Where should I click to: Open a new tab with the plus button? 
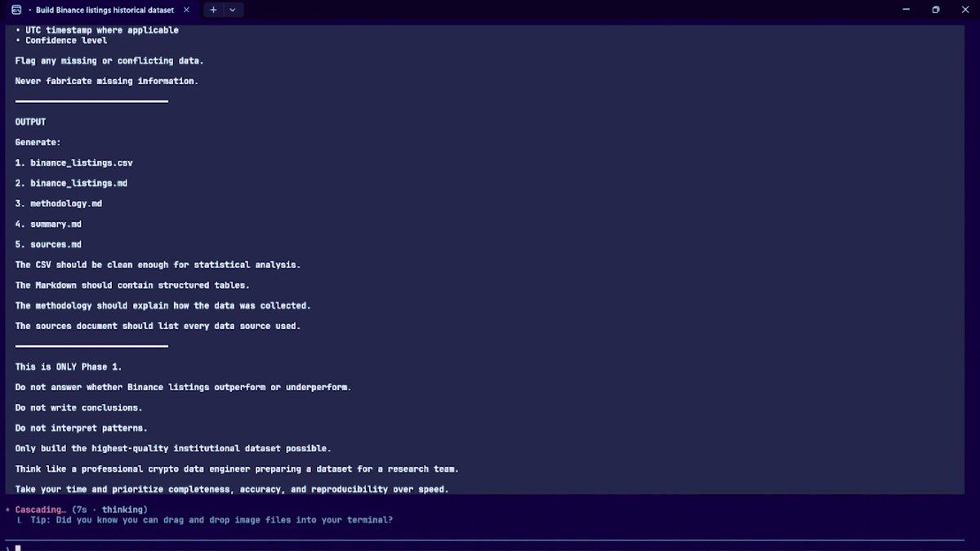pyautogui.click(x=213, y=10)
